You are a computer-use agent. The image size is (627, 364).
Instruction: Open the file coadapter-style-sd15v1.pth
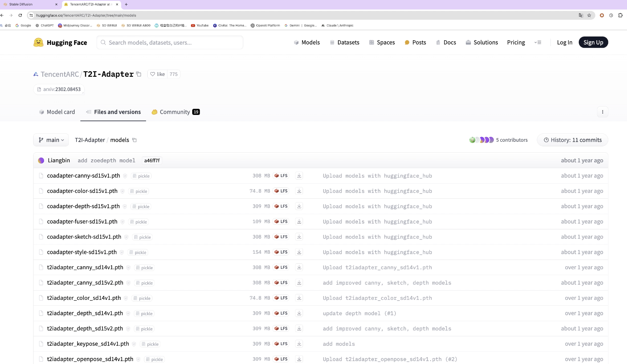pyautogui.click(x=82, y=252)
